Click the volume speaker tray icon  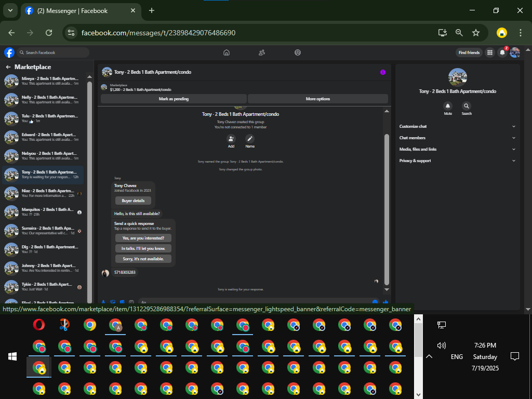click(x=442, y=345)
